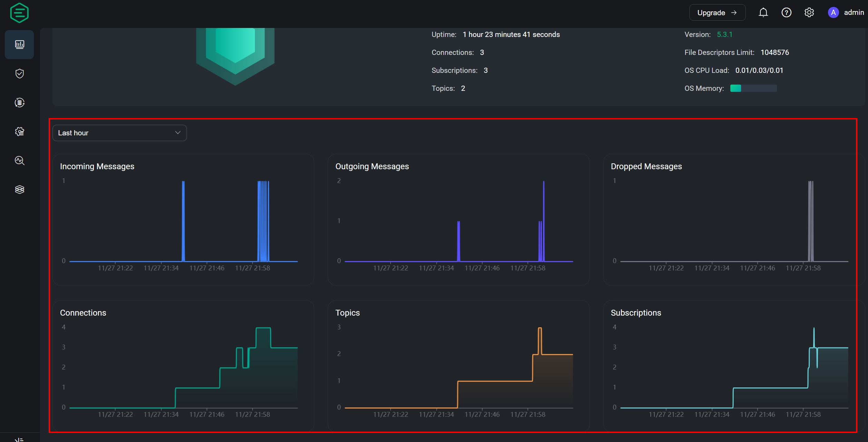The width and height of the screenshot is (868, 442).
Task: Click the Upgrade button
Action: tap(717, 13)
